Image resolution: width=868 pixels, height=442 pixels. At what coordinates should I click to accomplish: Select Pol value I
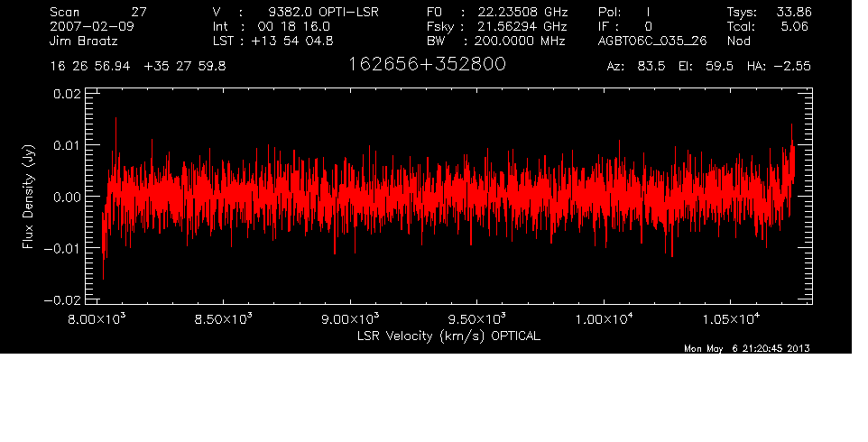point(648,12)
